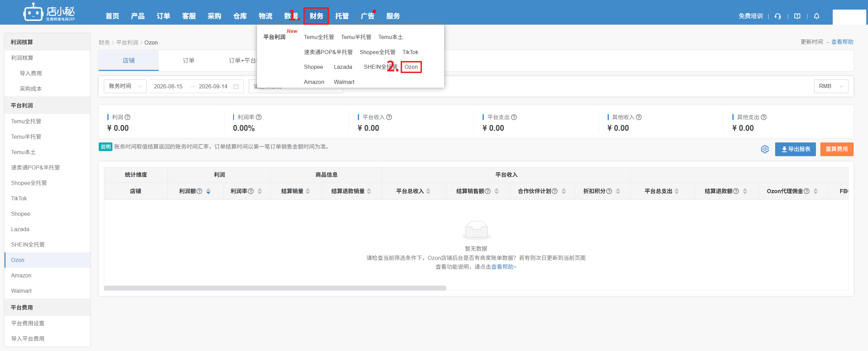The image size is (868, 351).
Task: Sort by 平台总收入 column arrows
Action: 428,191
